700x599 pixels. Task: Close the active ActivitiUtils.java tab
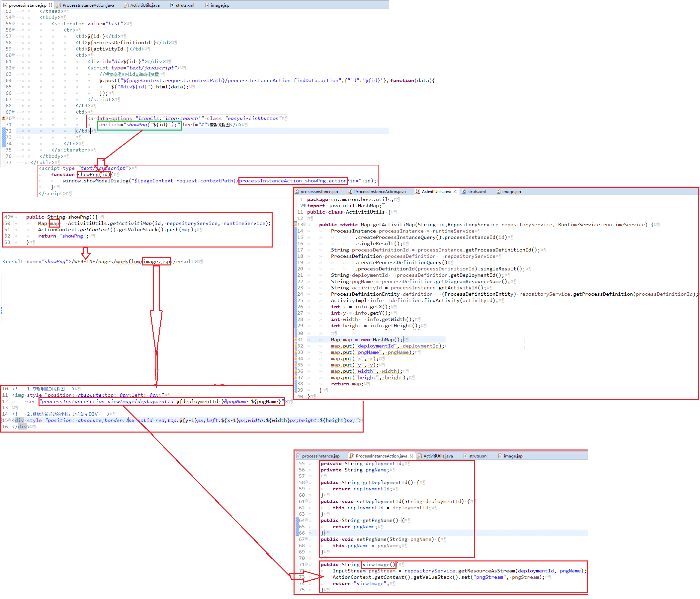[x=455, y=191]
